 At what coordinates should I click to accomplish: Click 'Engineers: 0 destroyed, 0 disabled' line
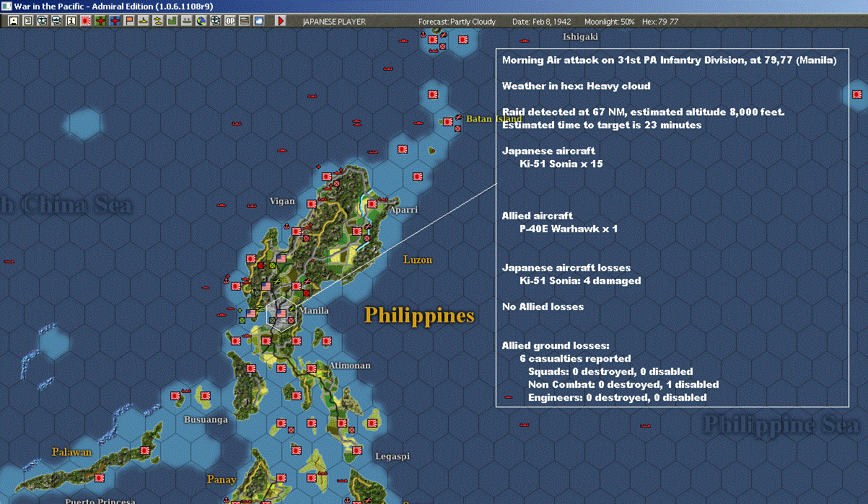618,397
